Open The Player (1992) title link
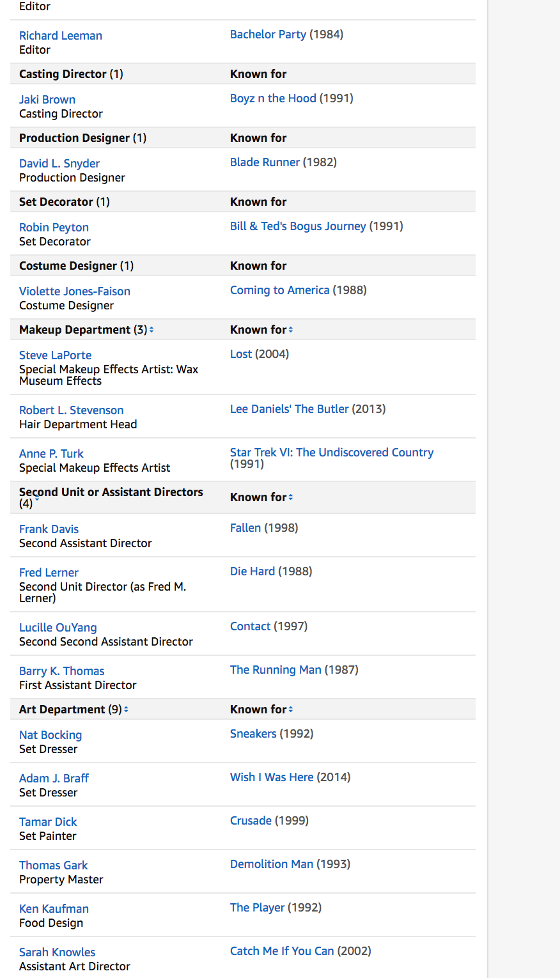The height and width of the screenshot is (978, 560). point(257,908)
